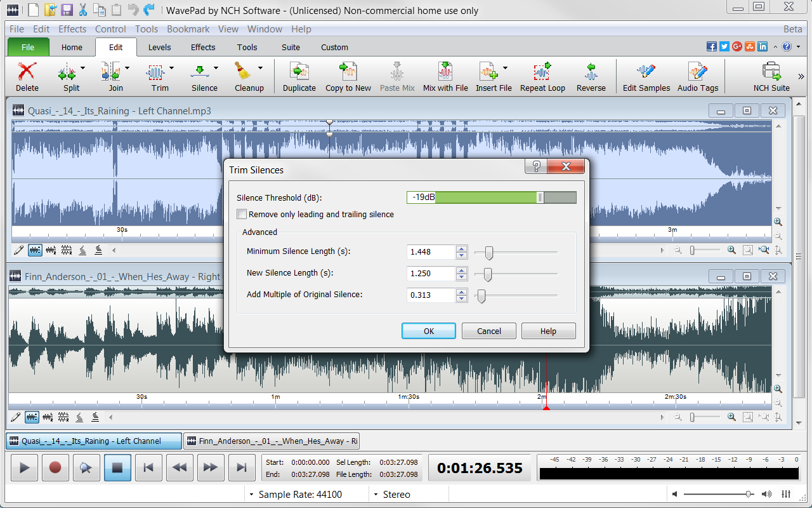Enable Remove only leading and trailing silence

pos(242,214)
